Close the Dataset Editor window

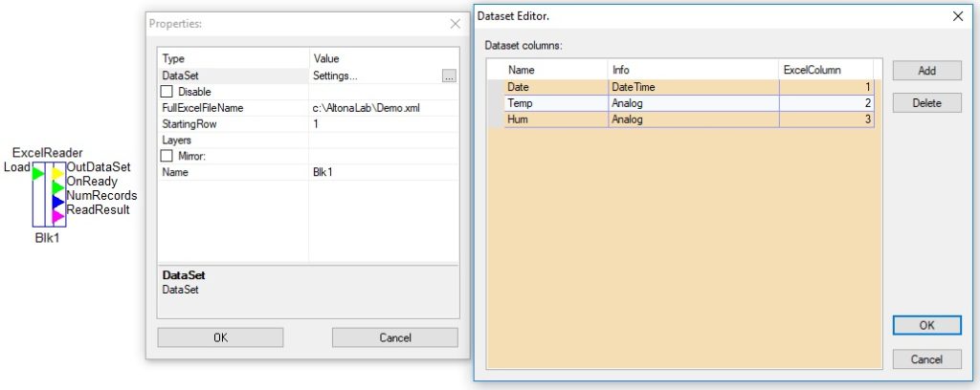click(x=957, y=17)
